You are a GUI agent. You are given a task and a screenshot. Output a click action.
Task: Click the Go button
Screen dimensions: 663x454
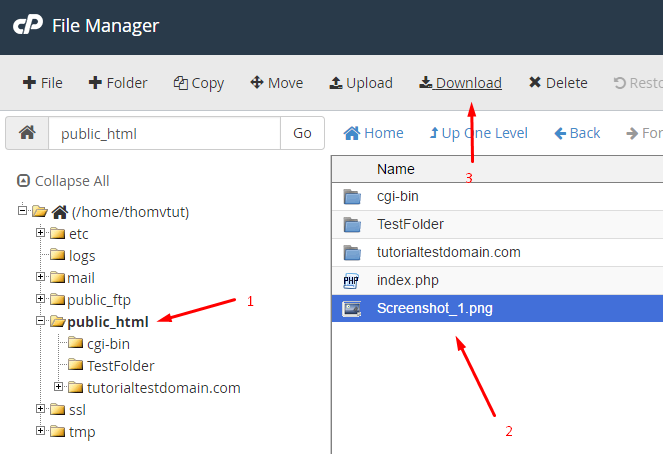(x=302, y=133)
